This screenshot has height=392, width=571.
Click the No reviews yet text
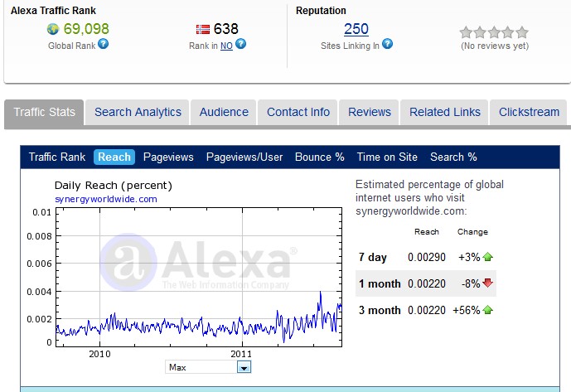click(x=495, y=46)
